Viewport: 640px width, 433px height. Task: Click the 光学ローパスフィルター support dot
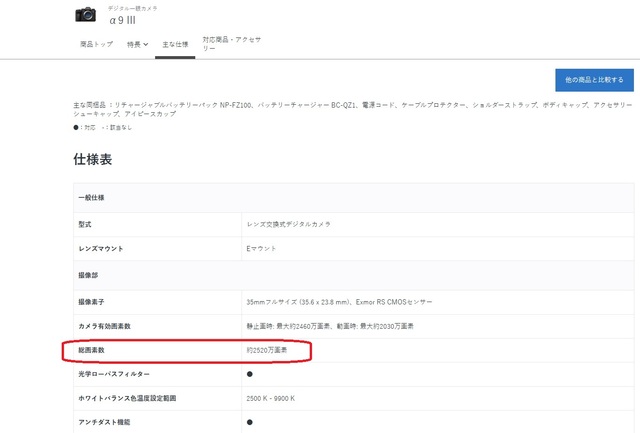[250, 374]
